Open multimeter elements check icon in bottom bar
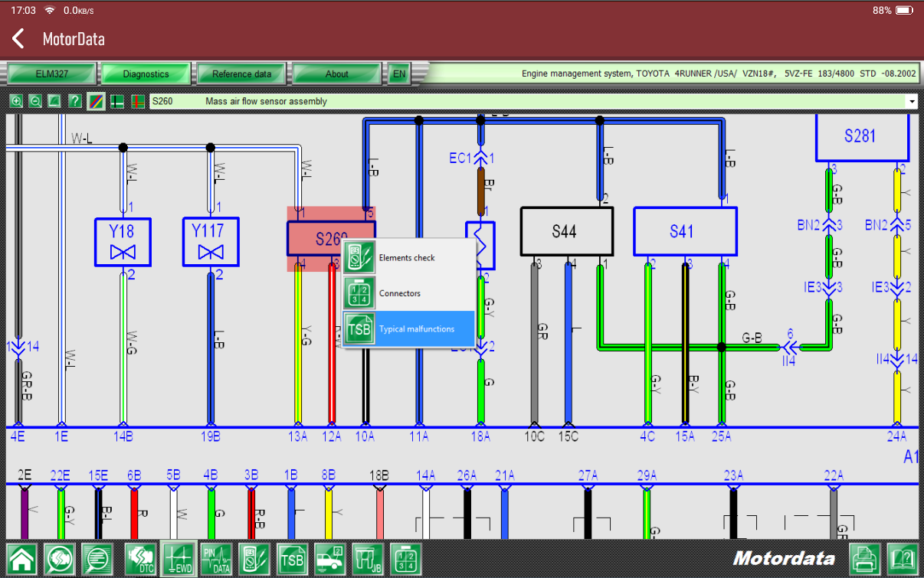The image size is (924, 578). (x=255, y=559)
